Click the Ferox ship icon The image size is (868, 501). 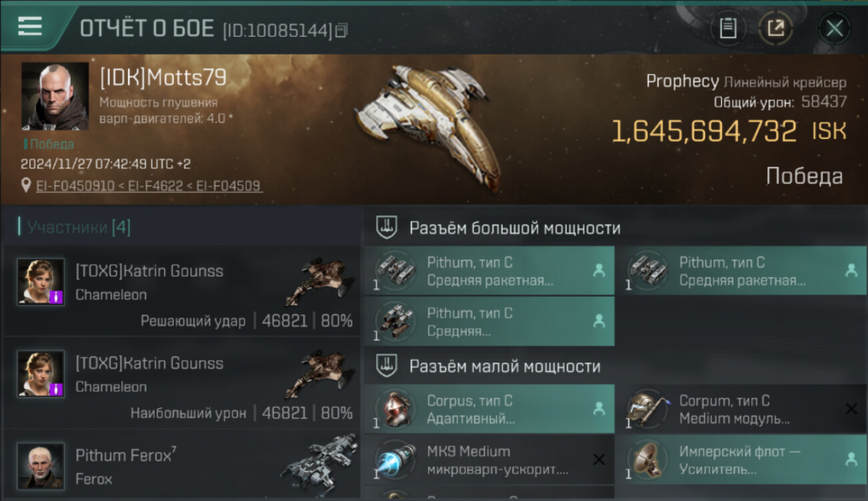tap(318, 463)
